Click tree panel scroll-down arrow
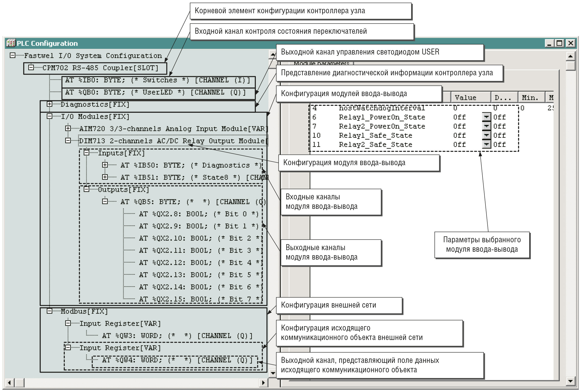Image resolution: width=581 pixels, height=392 pixels. pyautogui.click(x=273, y=373)
